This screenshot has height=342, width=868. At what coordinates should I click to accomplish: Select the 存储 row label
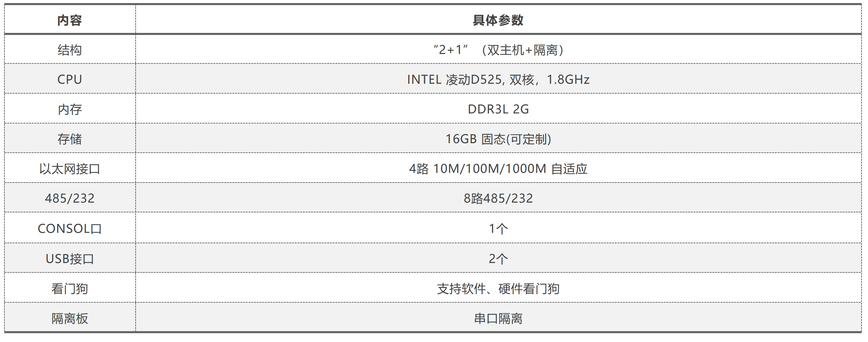[70, 139]
